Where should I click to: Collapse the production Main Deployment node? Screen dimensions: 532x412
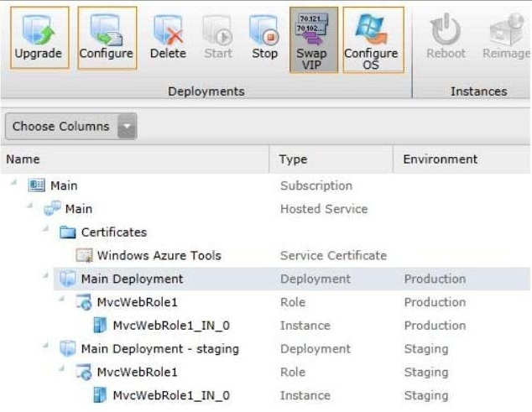point(45,275)
